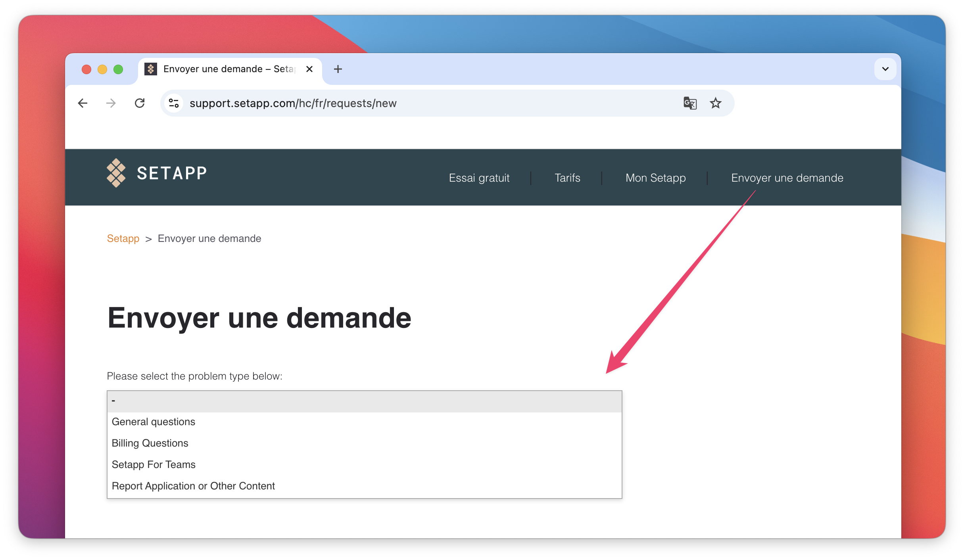Open the 'Essai gratuit' nav link
Viewport: 964px width, 560px height.
coord(479,178)
